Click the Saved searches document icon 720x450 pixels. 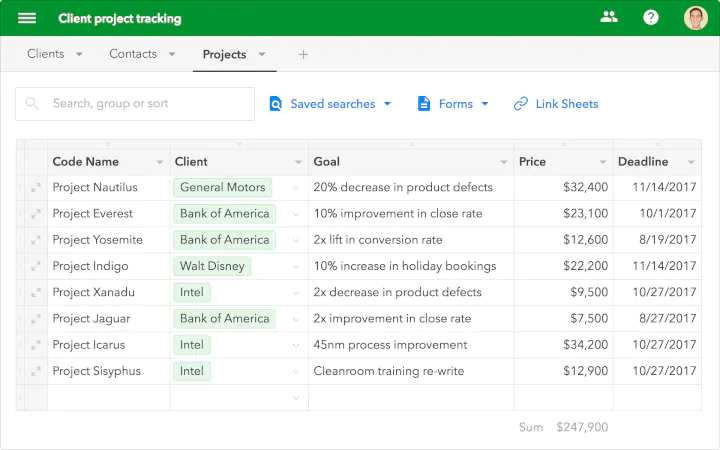pos(276,104)
